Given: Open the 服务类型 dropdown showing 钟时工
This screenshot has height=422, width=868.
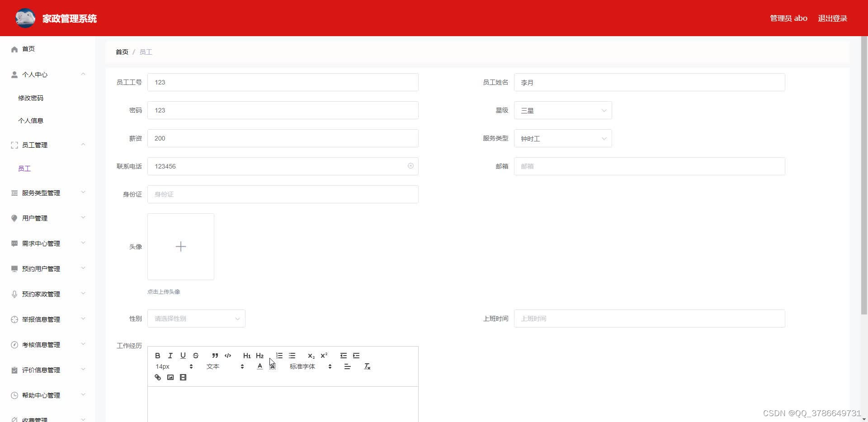Looking at the screenshot, I should pos(563,138).
